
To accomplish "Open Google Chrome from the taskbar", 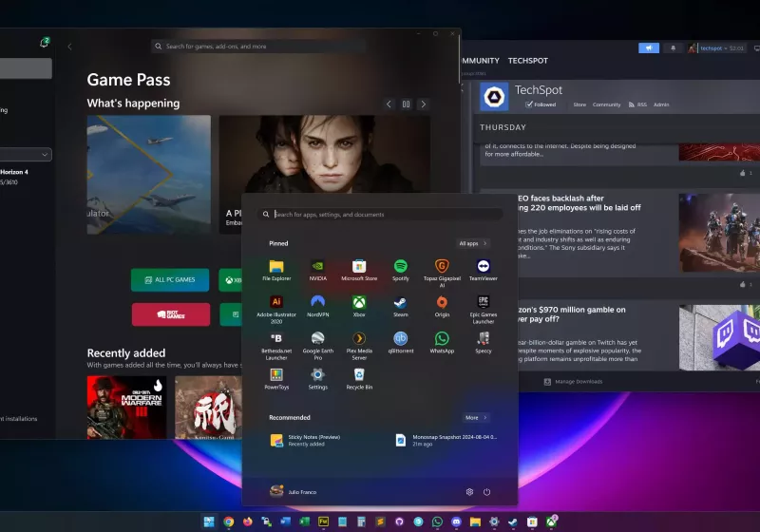I will click(229, 522).
